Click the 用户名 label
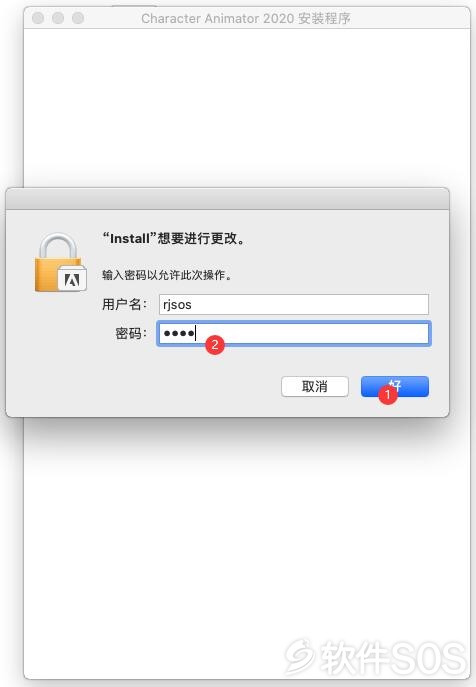 pos(124,304)
